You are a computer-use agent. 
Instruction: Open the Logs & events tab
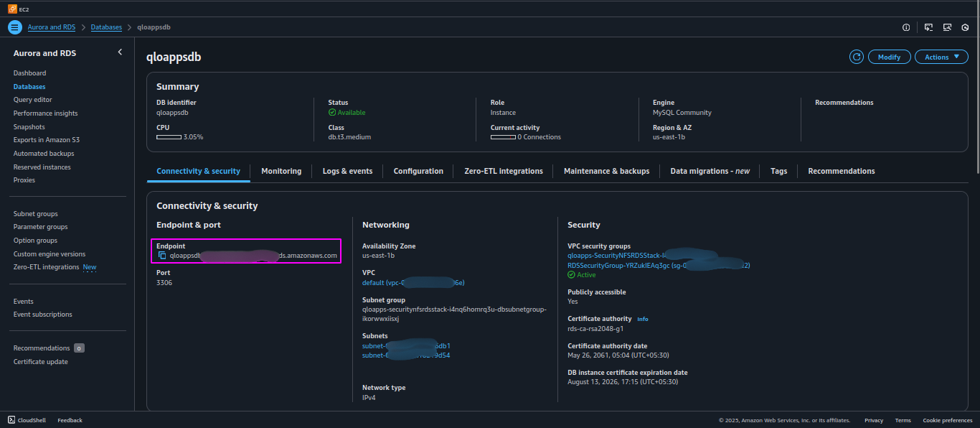tap(347, 171)
